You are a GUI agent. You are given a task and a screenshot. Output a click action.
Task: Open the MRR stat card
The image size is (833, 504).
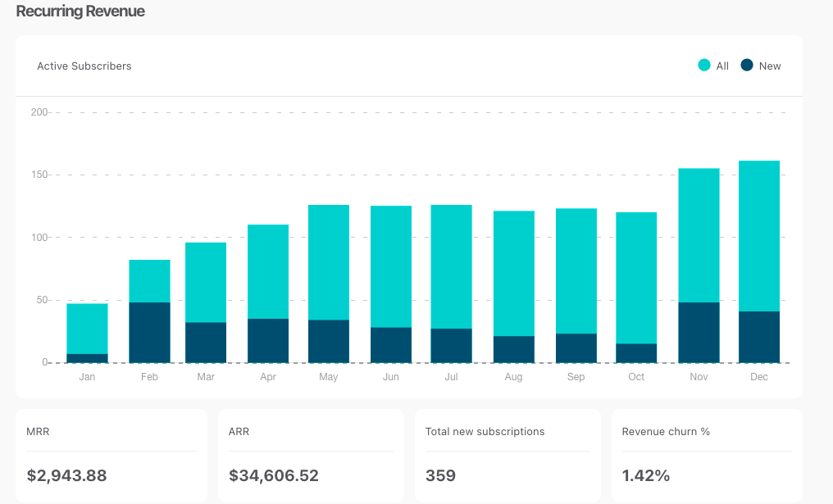click(111, 455)
